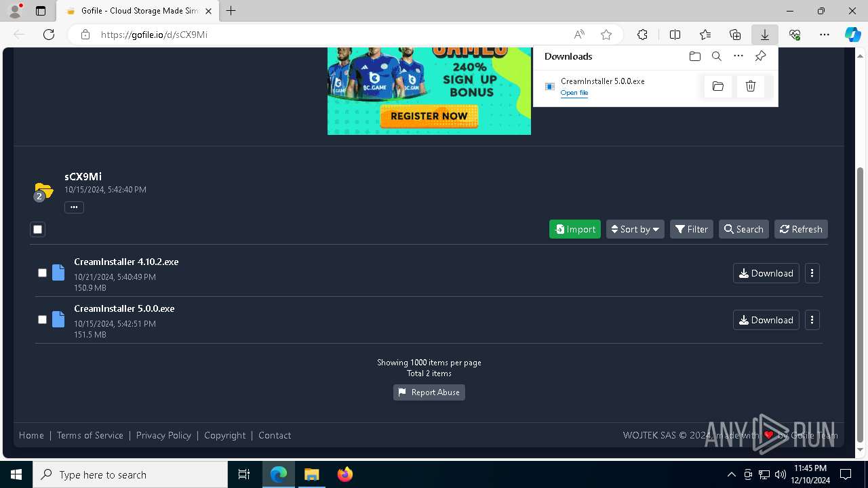Image resolution: width=868 pixels, height=488 pixels.
Task: Click the CreamInstaller 5.0.0.exe file name
Action: click(124, 308)
